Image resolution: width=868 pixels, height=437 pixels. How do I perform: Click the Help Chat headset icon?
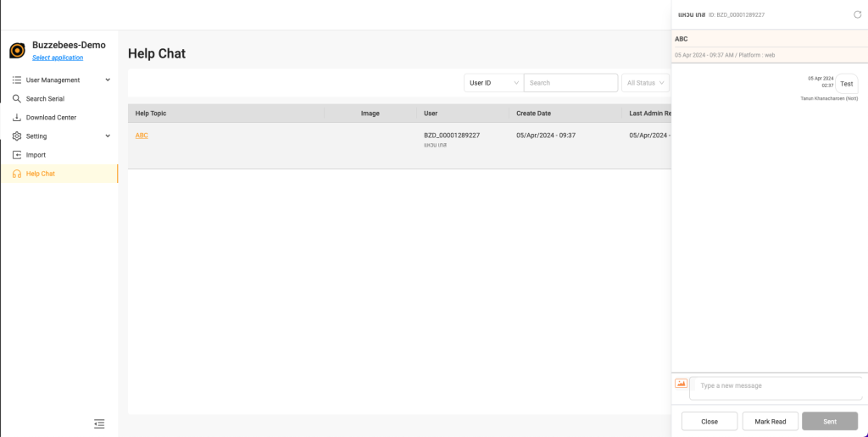(x=17, y=174)
